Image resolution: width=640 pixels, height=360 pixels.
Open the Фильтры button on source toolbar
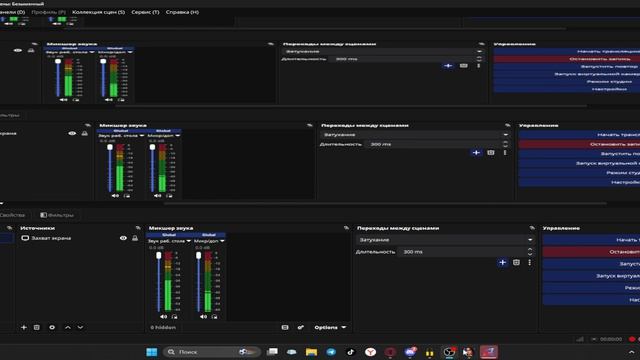pyautogui.click(x=57, y=215)
